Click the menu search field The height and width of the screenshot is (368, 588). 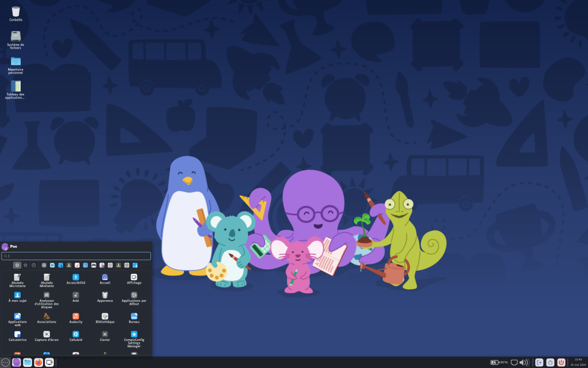coord(75,256)
